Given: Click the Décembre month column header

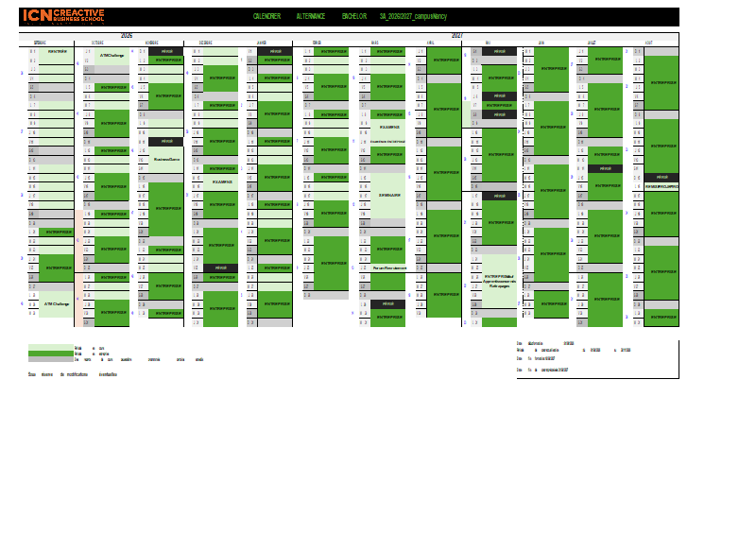Looking at the screenshot, I should (x=205, y=43).
